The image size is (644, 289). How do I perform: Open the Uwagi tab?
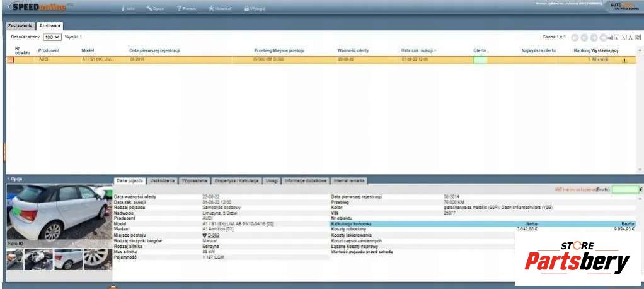pyautogui.click(x=272, y=181)
